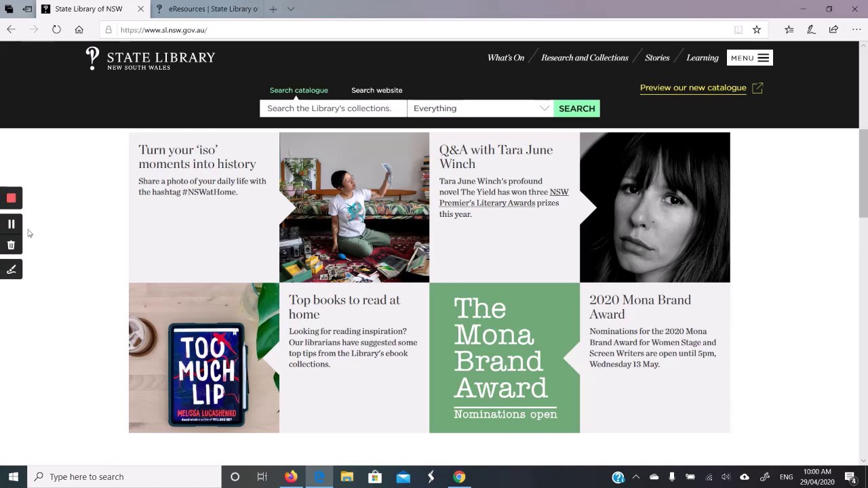Launch Google Chrome from the taskbar
868x488 pixels.
click(x=459, y=476)
